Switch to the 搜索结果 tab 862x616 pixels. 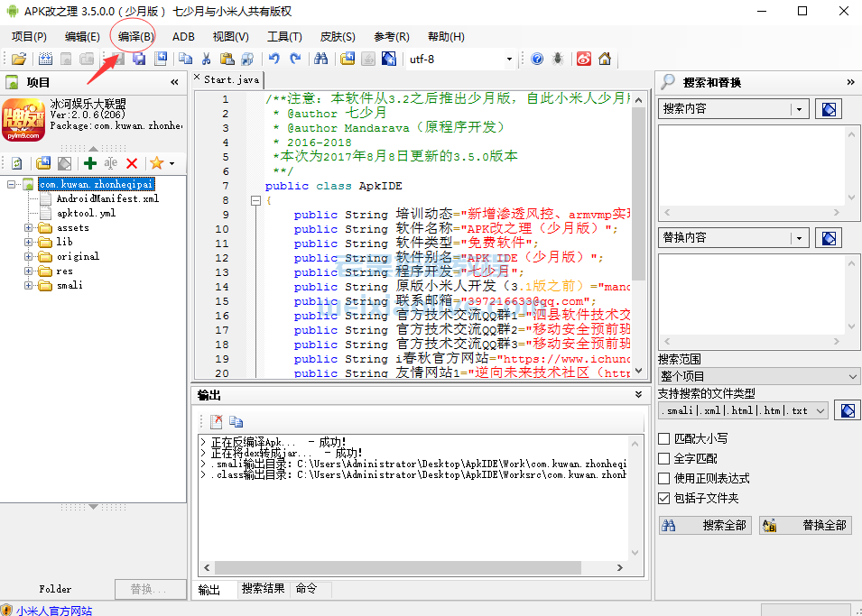point(263,589)
